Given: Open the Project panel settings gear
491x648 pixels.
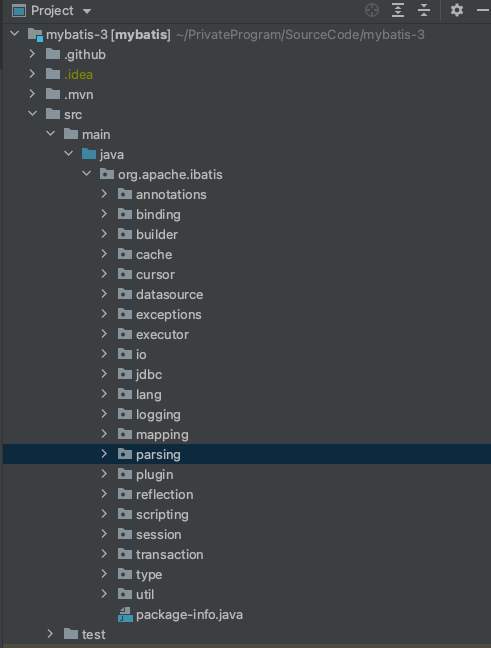Looking at the screenshot, I should (x=457, y=10).
